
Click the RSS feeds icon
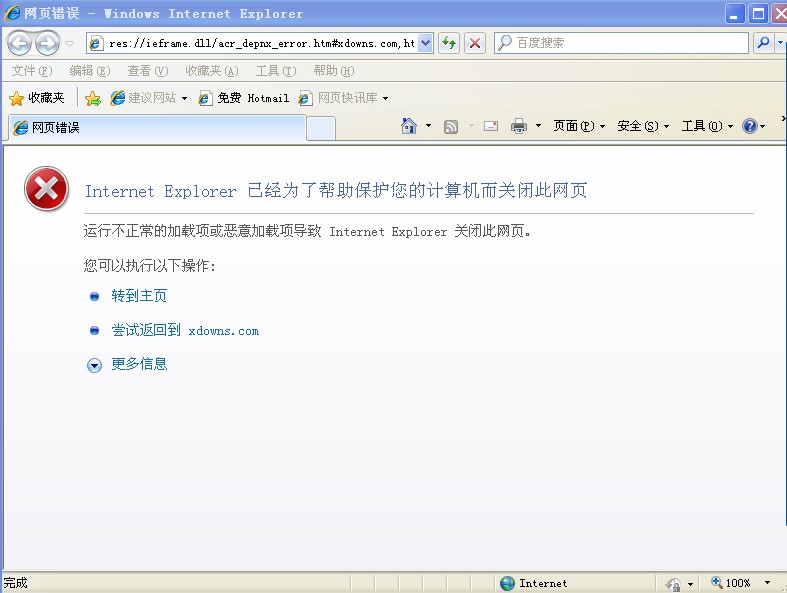[x=451, y=127]
